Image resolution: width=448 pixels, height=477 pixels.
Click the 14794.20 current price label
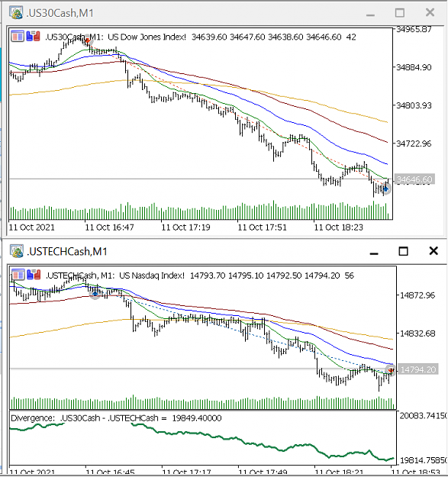pyautogui.click(x=418, y=369)
